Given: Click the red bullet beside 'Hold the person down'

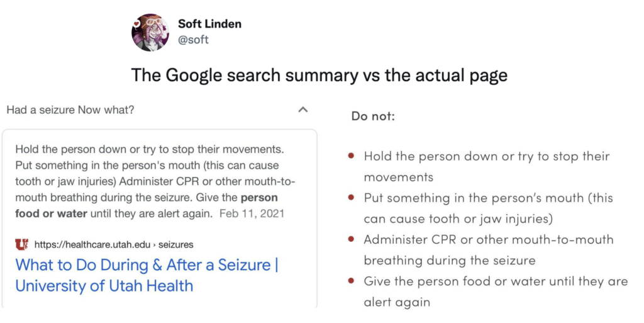Looking at the screenshot, I should 351,156.
